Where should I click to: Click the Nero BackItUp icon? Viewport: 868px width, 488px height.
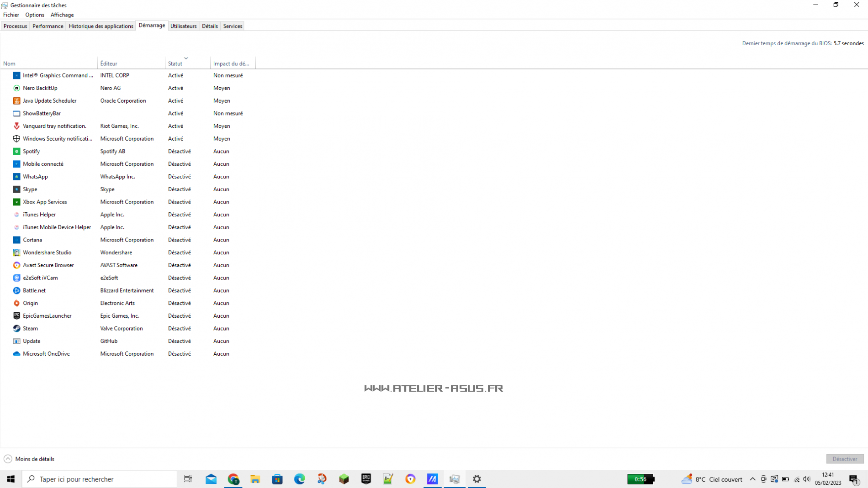pos(16,88)
